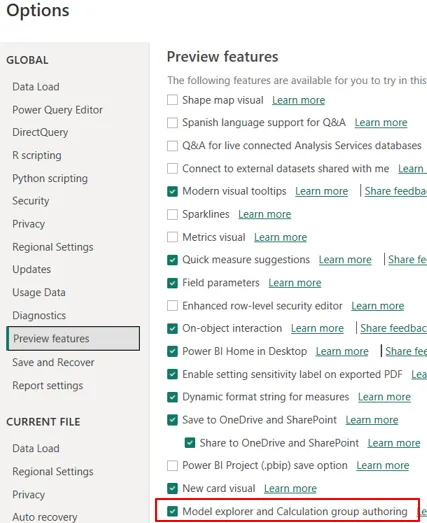Open Learn more for On-object interaction
Image resolution: width=427 pixels, height=523 pixels.
tap(317, 329)
